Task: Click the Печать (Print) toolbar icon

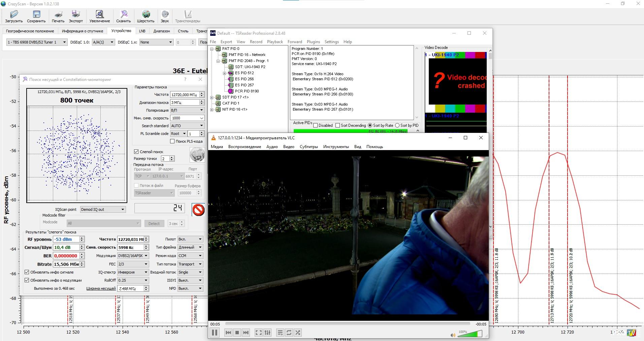Action: [x=58, y=14]
